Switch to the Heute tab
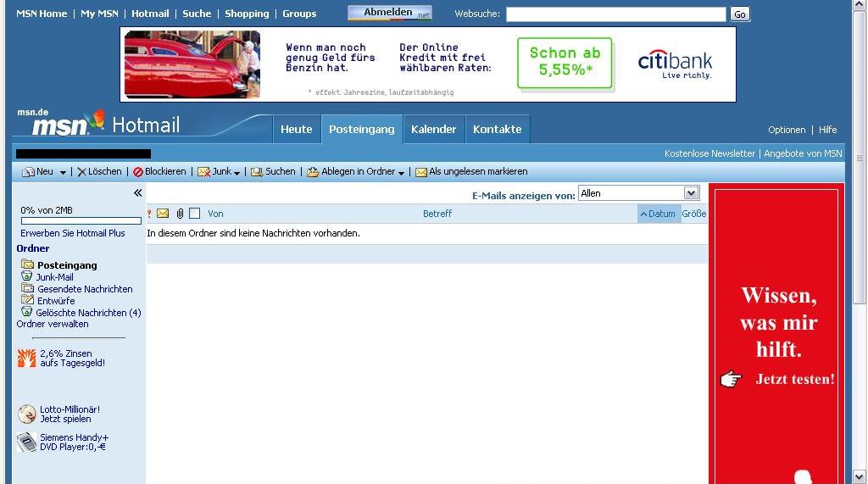This screenshot has width=868, height=484. click(296, 129)
